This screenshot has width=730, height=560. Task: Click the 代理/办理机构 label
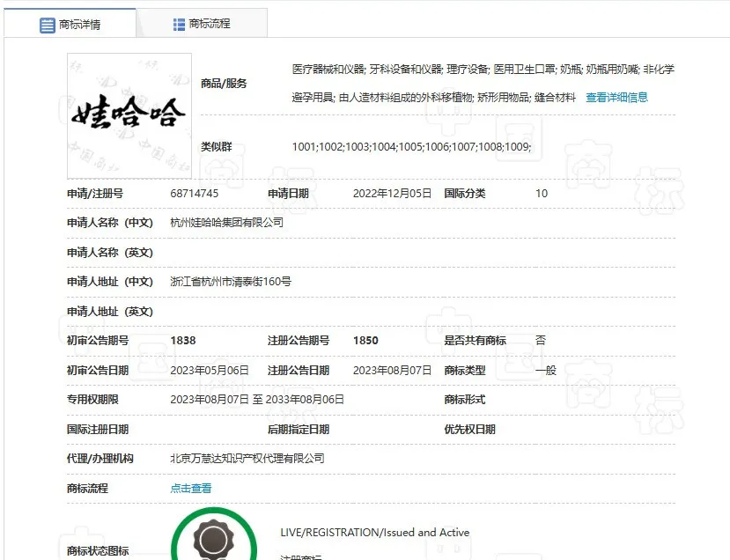point(100,459)
